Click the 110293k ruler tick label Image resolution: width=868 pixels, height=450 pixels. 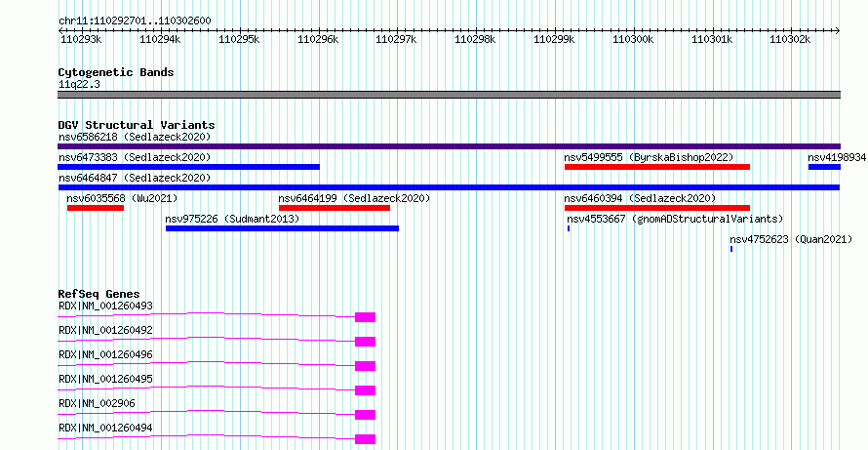[81, 40]
